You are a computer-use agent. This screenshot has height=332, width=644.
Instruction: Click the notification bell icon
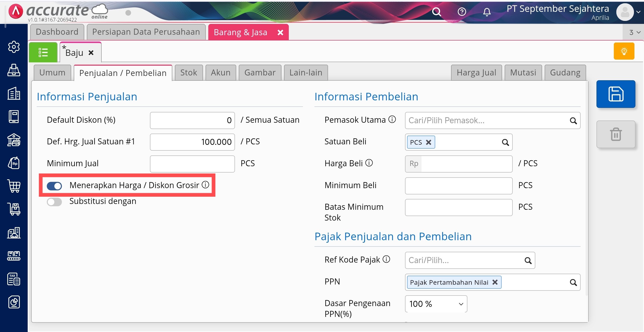tap(487, 12)
